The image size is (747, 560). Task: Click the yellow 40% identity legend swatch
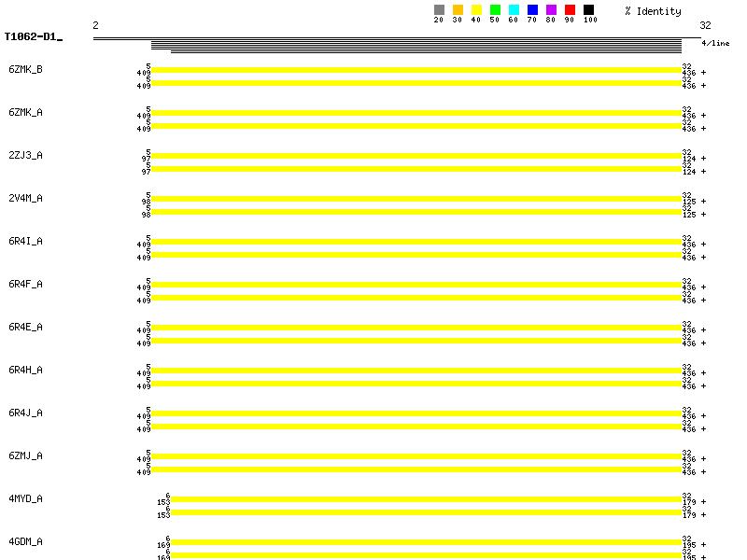476,10
